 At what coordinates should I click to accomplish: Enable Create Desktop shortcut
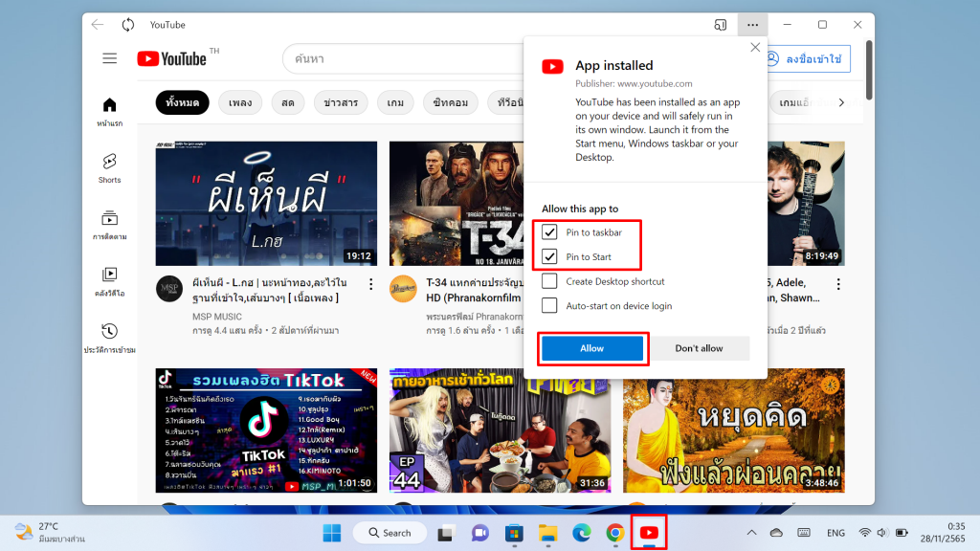click(549, 281)
